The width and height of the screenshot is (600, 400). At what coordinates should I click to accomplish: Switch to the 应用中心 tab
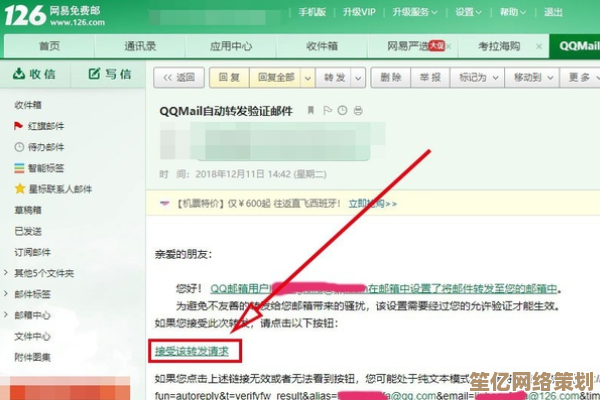coord(230,46)
